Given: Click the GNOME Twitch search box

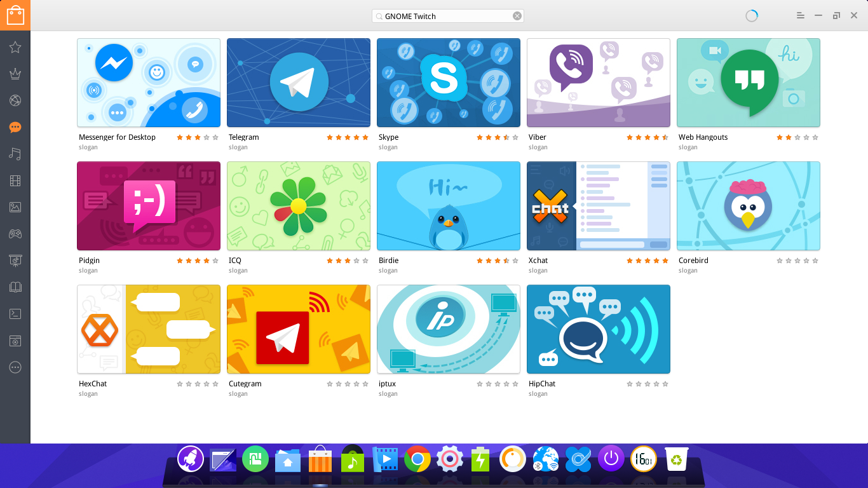Looking at the screenshot, I should (x=448, y=16).
